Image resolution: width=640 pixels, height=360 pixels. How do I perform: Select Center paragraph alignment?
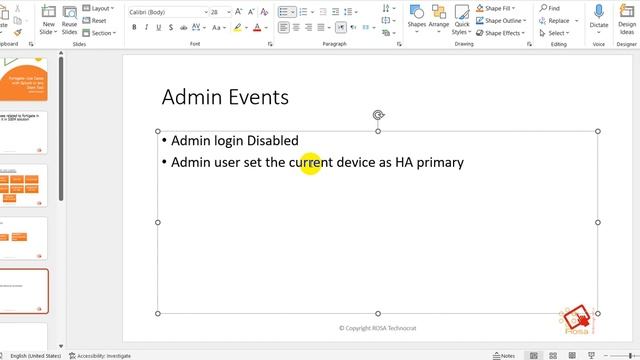pyautogui.click(x=296, y=27)
